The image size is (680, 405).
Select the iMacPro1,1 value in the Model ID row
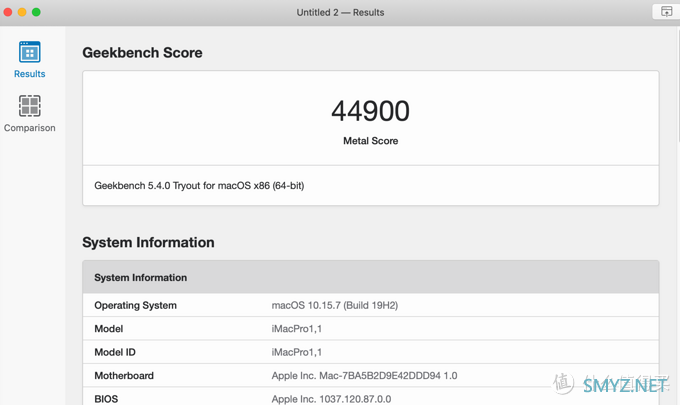pos(297,352)
